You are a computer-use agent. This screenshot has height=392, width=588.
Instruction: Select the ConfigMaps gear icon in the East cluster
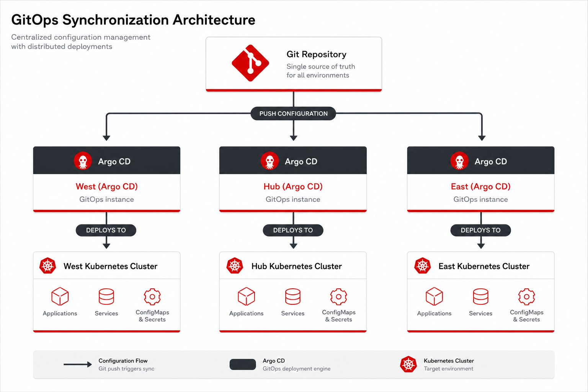527,296
